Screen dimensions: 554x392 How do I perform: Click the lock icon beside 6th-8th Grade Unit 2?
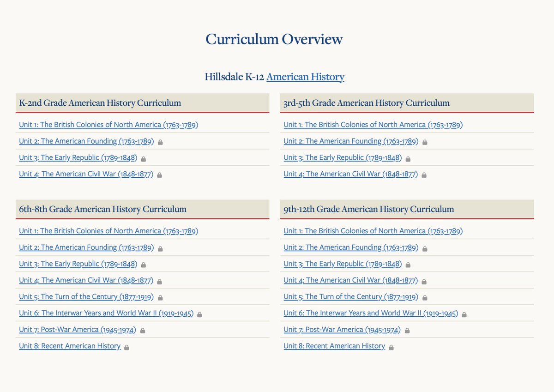pos(160,249)
